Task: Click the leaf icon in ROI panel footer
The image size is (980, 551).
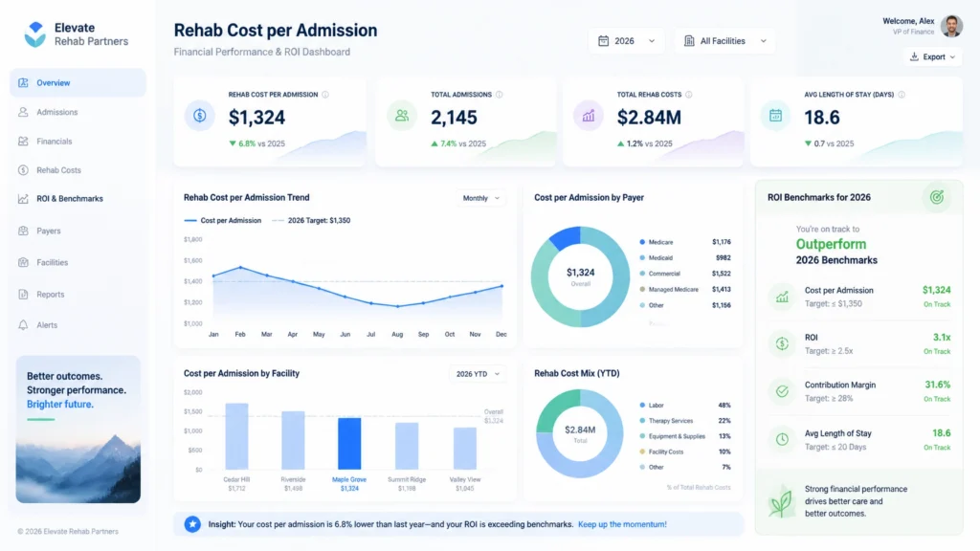Action: tap(781, 500)
